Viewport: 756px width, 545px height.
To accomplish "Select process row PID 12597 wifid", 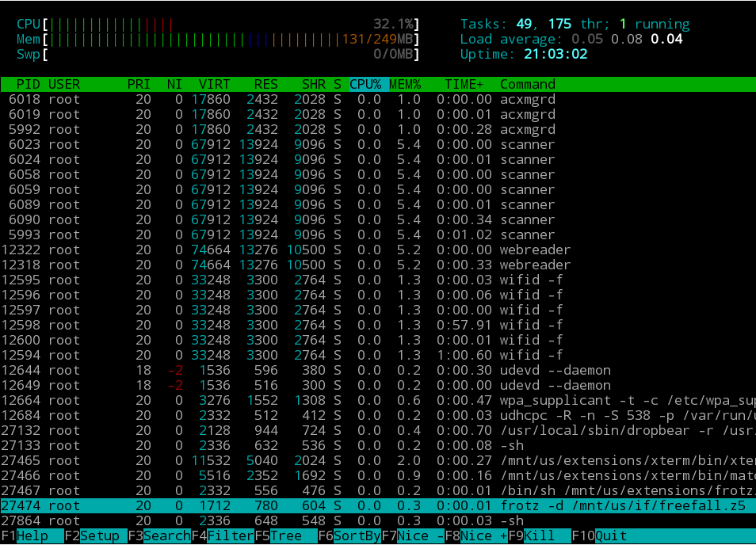I will [x=378, y=311].
